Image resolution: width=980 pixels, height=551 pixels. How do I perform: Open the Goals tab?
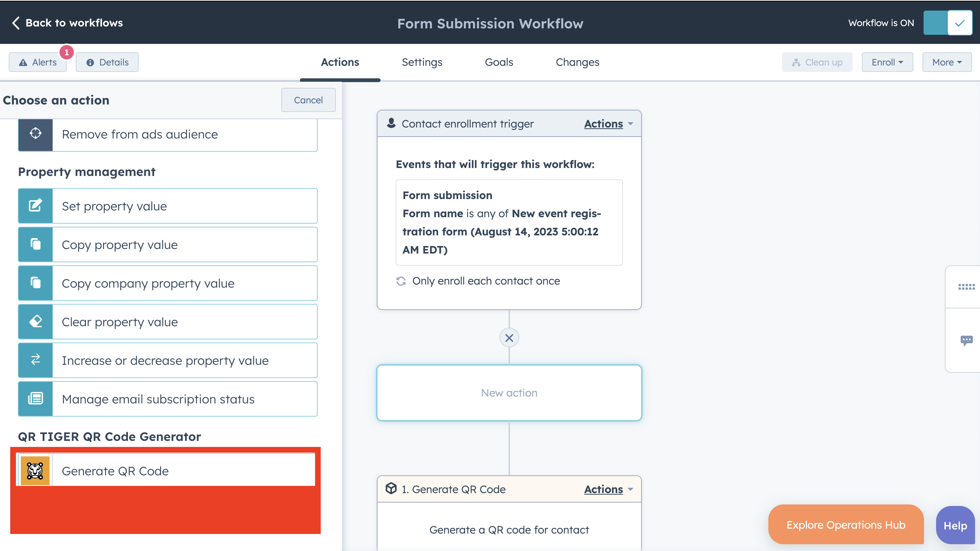click(x=499, y=62)
